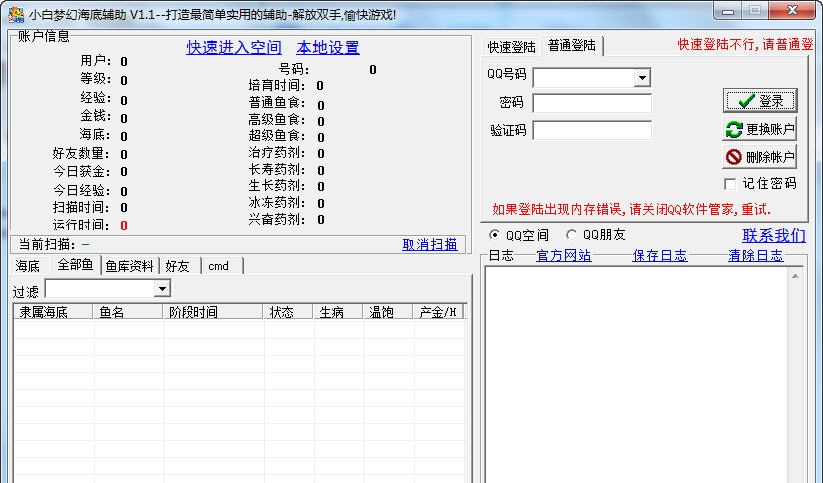
Task: Click the 删除帐户 delete account button
Action: (759, 156)
